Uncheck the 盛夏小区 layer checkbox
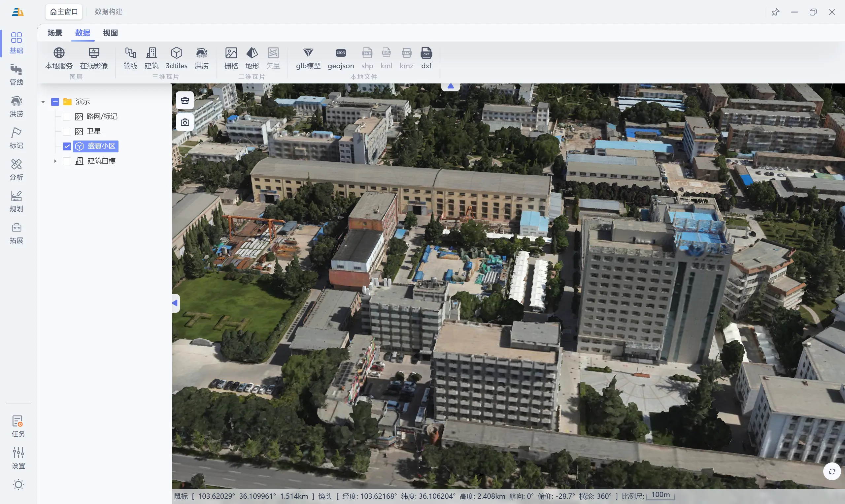This screenshot has width=845, height=504. point(67,146)
